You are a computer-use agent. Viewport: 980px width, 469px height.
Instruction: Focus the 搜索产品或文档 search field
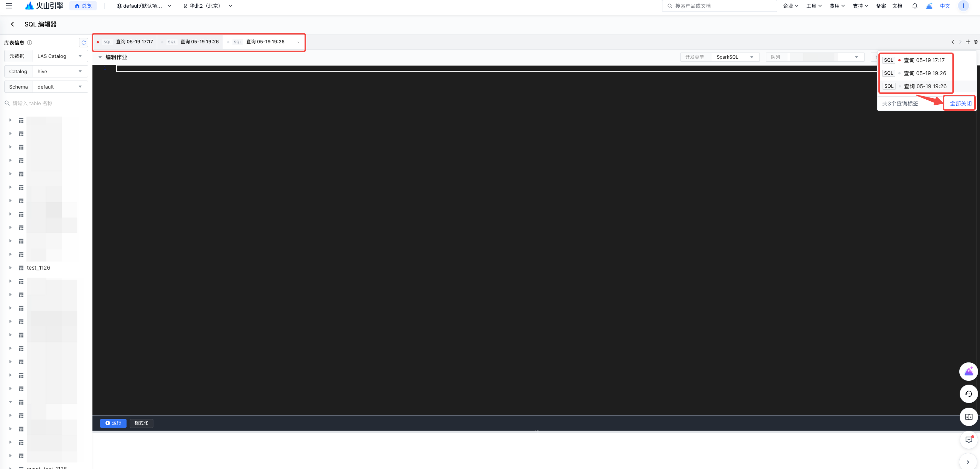pos(719,6)
